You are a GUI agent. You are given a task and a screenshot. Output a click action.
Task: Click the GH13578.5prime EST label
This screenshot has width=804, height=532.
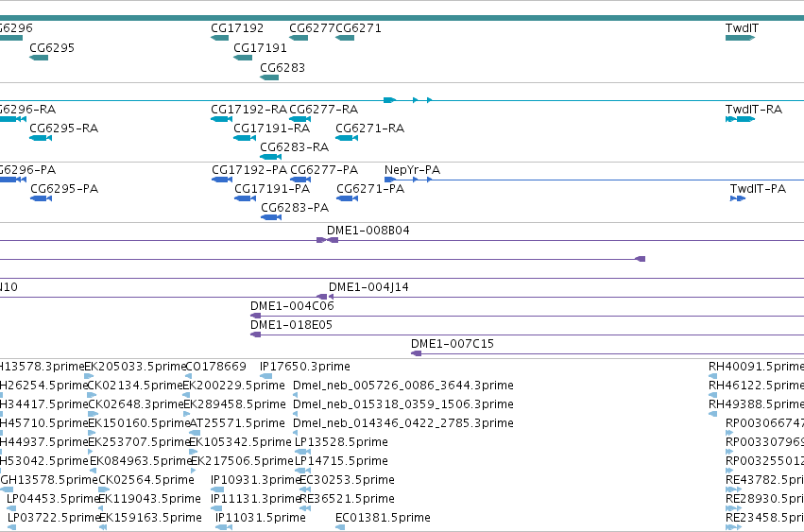49,480
